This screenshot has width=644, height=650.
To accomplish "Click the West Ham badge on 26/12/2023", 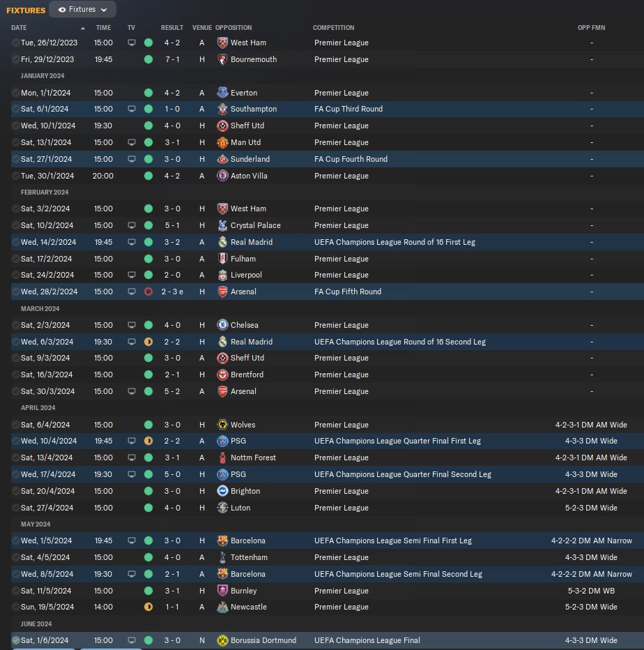I will coord(222,43).
